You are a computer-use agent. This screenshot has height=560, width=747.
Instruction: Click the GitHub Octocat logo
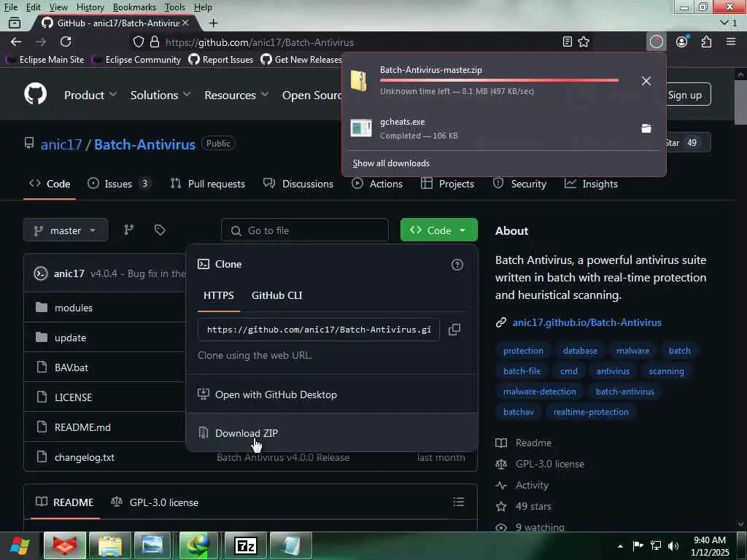(x=35, y=93)
